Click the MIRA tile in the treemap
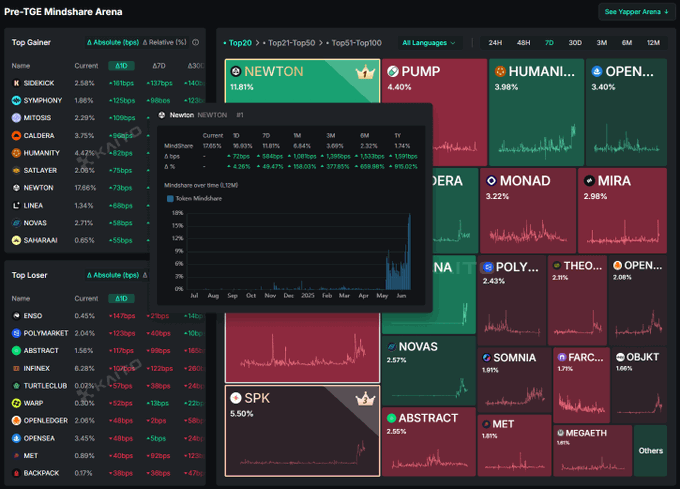680x489 pixels. (622, 210)
